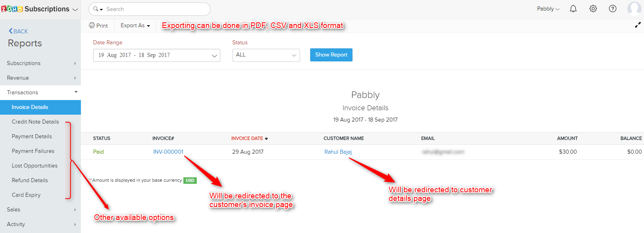Click the $30.00 amount cell
The image size is (644, 233).
(568, 152)
